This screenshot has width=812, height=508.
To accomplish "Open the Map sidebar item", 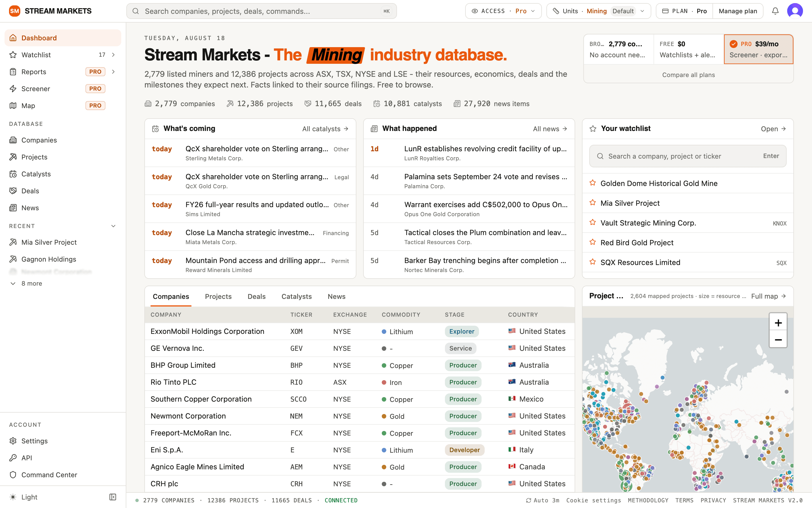I will point(63,106).
